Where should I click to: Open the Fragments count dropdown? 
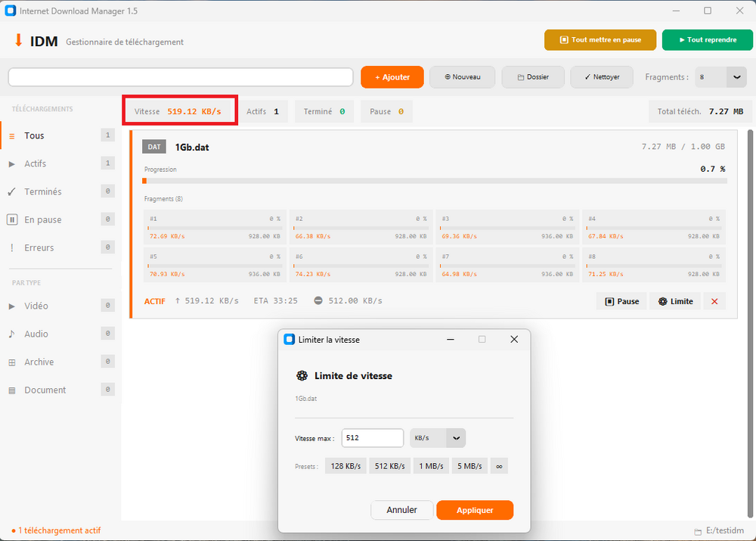(x=720, y=77)
